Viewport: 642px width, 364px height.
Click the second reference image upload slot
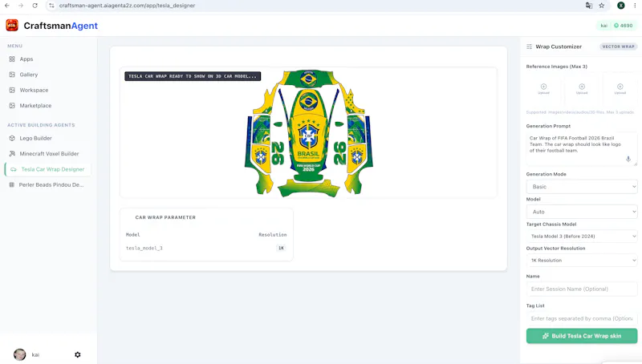pos(582,89)
